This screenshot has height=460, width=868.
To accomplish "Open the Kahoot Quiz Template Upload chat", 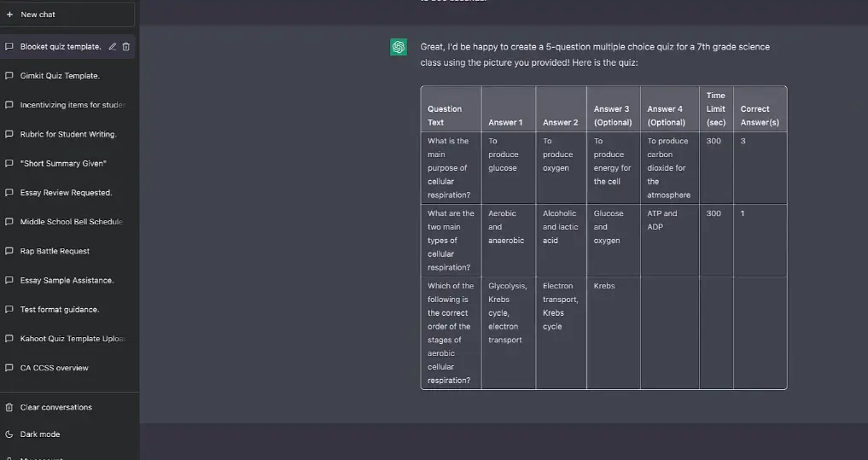I will click(x=73, y=339).
